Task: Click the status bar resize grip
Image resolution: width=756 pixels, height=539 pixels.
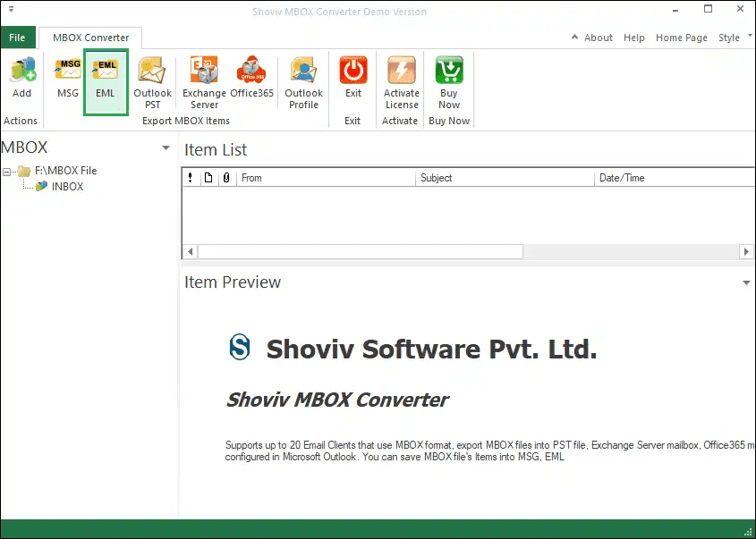Action: click(749, 532)
